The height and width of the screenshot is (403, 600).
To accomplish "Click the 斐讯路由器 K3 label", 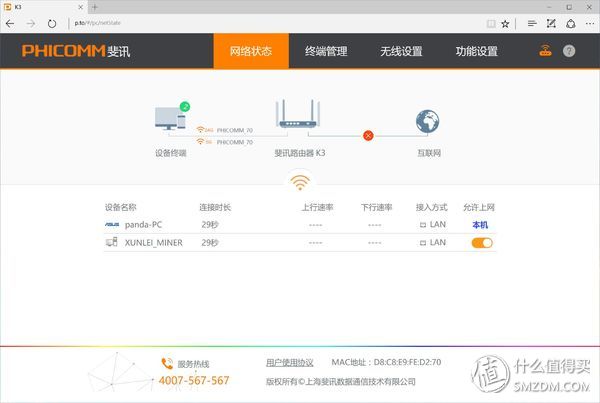I will point(300,153).
